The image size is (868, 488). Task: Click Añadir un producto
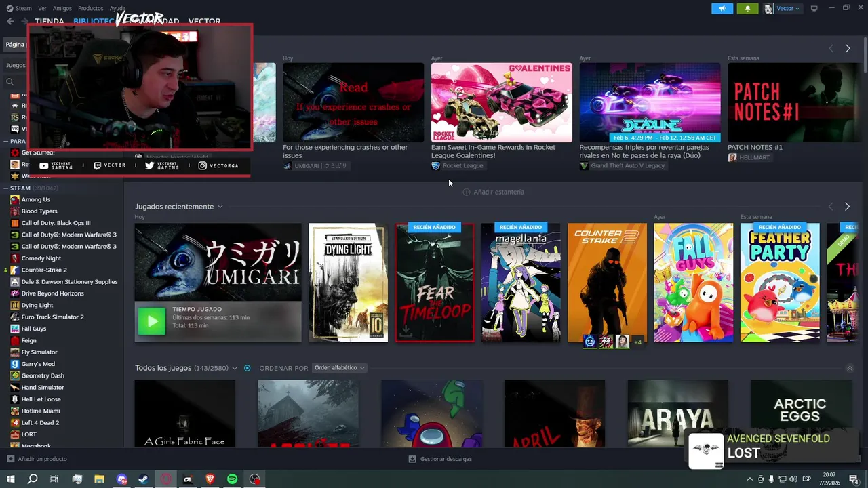point(37,459)
